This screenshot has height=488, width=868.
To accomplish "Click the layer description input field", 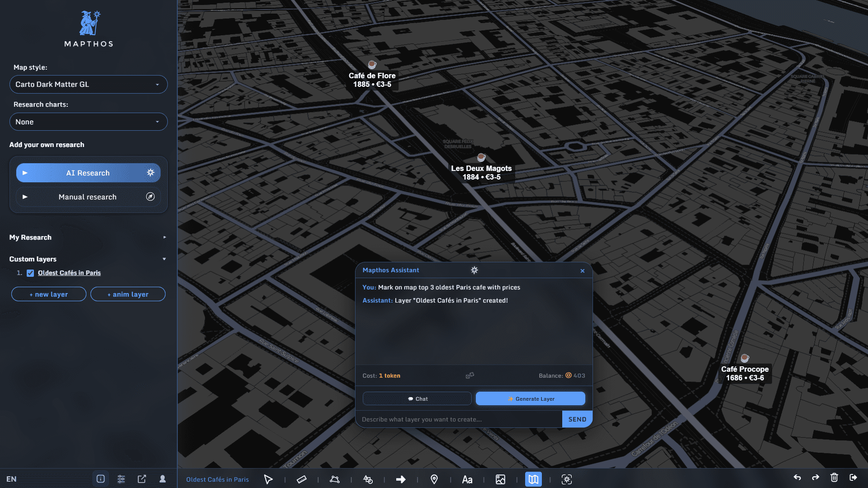I will (459, 420).
